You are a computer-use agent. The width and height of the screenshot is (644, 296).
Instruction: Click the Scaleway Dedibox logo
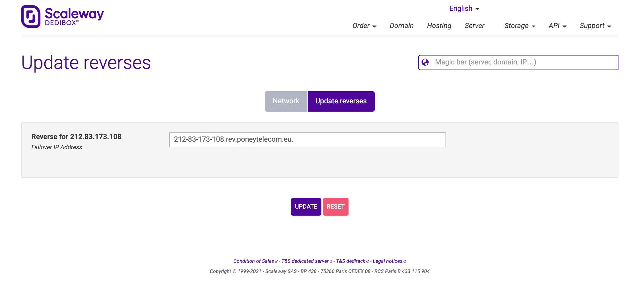click(x=62, y=16)
